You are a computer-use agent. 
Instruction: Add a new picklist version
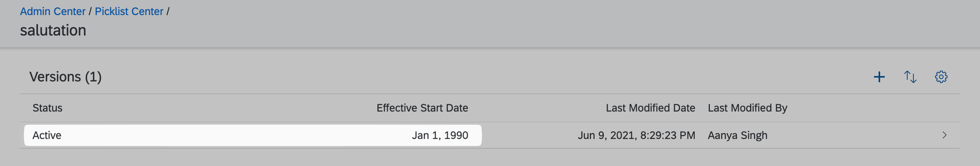click(879, 77)
